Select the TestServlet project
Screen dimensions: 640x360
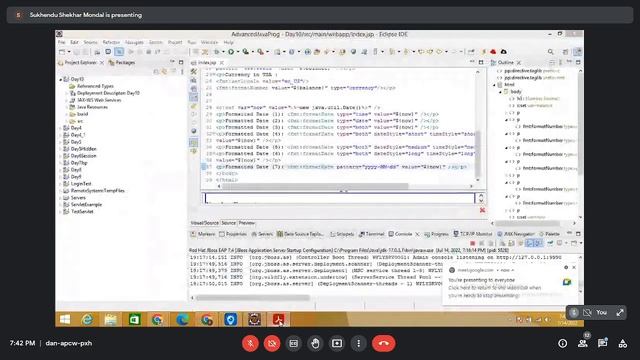coord(82,211)
